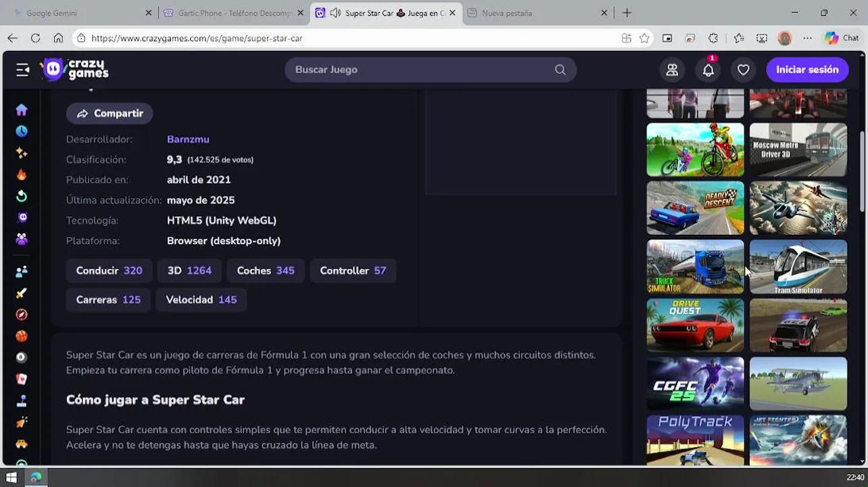Open the friends icon in site header
The image size is (868, 487).
(672, 70)
